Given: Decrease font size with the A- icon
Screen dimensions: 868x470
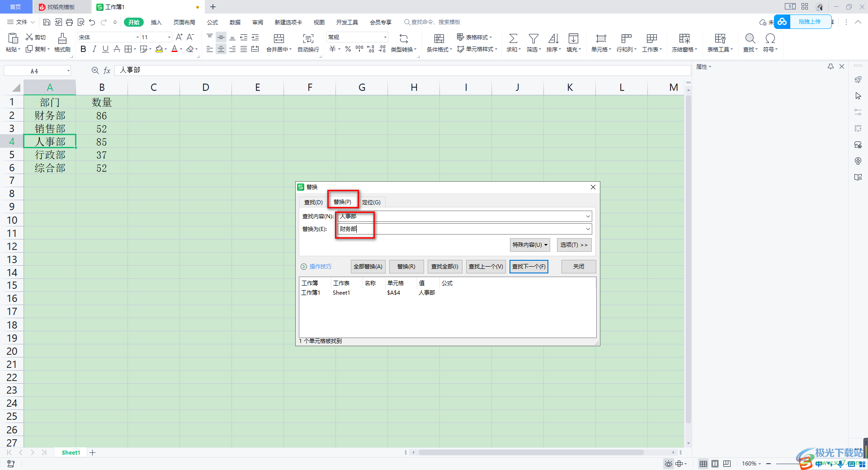Looking at the screenshot, I should click(190, 37).
